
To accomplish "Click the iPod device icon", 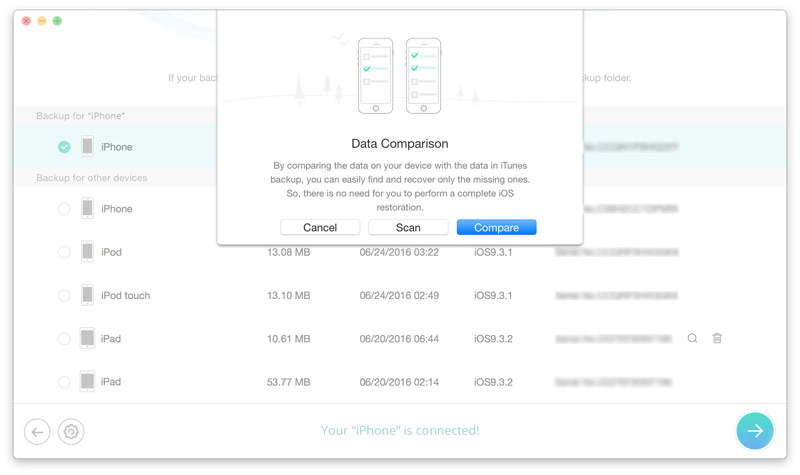I will 87,252.
